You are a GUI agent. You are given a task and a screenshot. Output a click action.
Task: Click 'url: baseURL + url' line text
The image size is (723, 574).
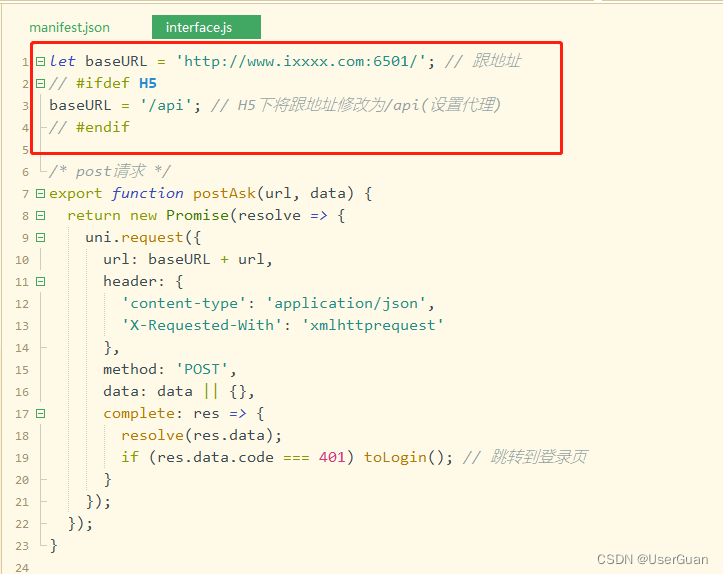[x=188, y=260]
